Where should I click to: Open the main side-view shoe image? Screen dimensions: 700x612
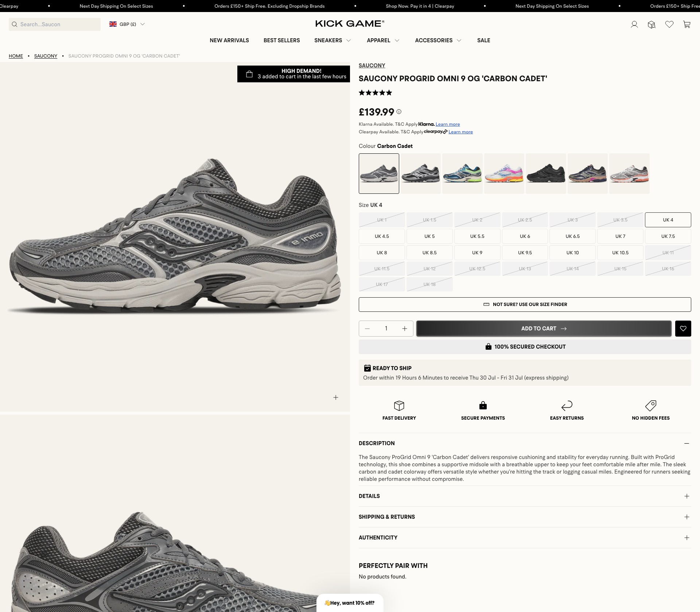175,237
